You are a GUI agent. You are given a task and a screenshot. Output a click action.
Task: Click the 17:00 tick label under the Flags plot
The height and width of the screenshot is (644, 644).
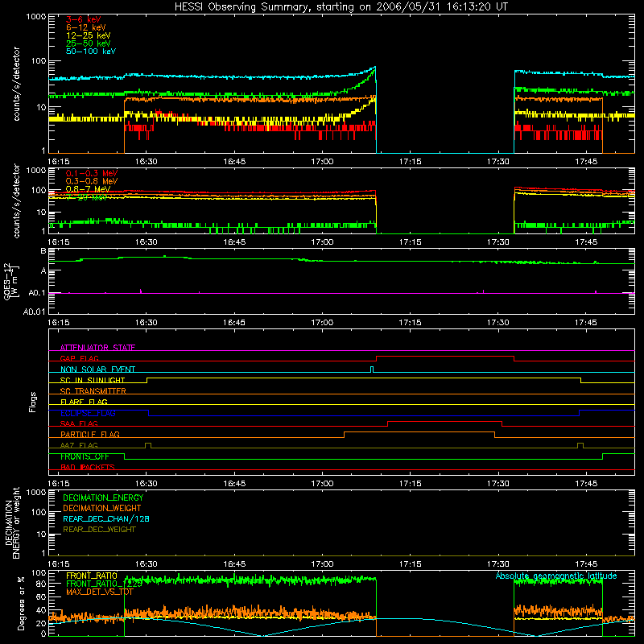tap(322, 484)
